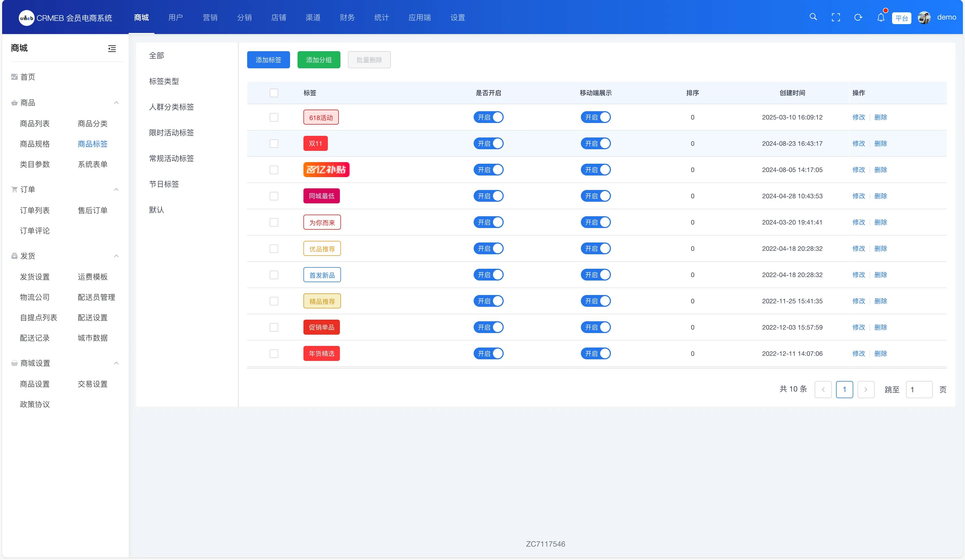965x560 pixels.
Task: Click the demo user avatar
Action: [x=925, y=18]
